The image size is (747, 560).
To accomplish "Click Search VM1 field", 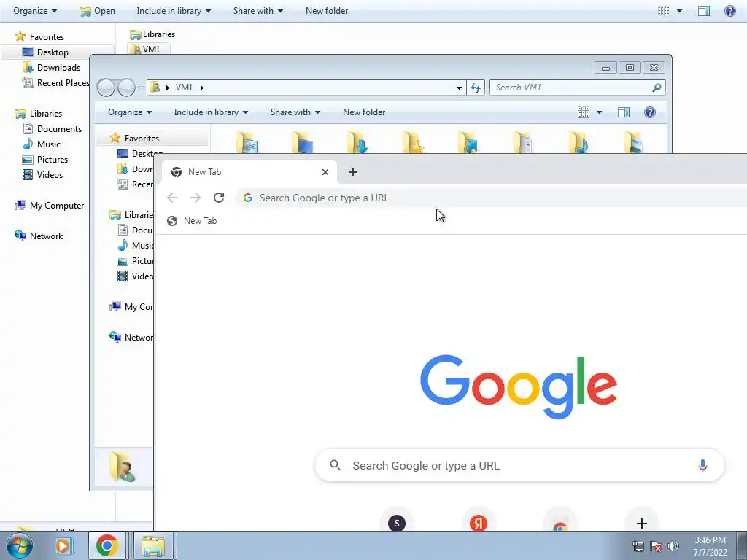I will tap(577, 87).
